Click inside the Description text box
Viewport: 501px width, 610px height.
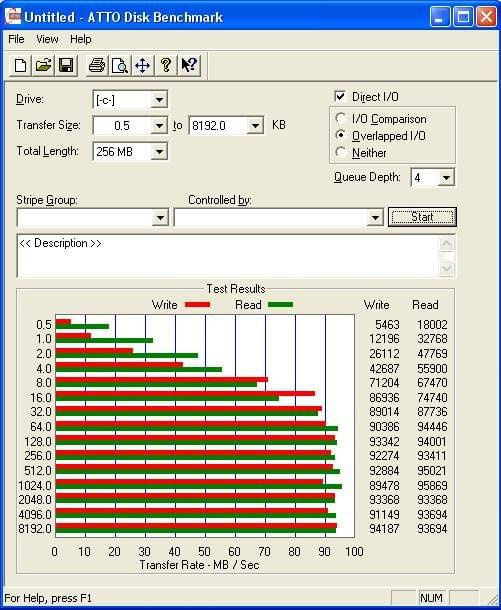229,256
